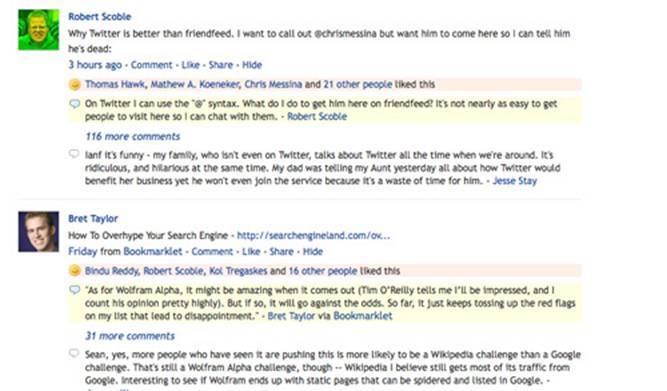
Task: Click the comment bubble icon beside the @ syntax comment
Action: [74, 104]
